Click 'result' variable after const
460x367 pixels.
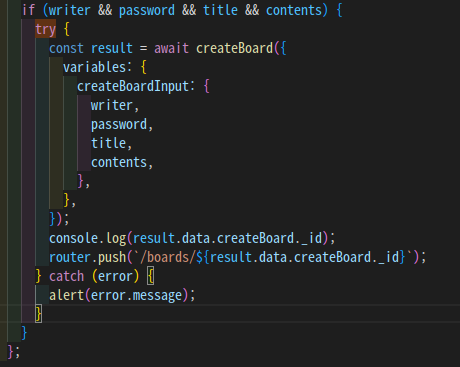click(112, 48)
